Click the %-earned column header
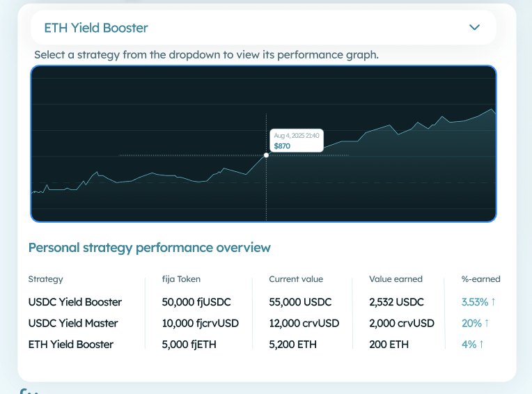 point(480,279)
